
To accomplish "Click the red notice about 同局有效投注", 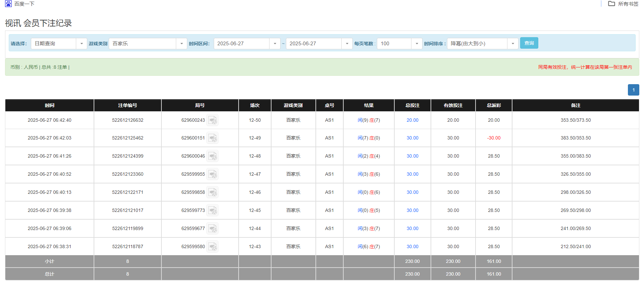I will click(585, 67).
